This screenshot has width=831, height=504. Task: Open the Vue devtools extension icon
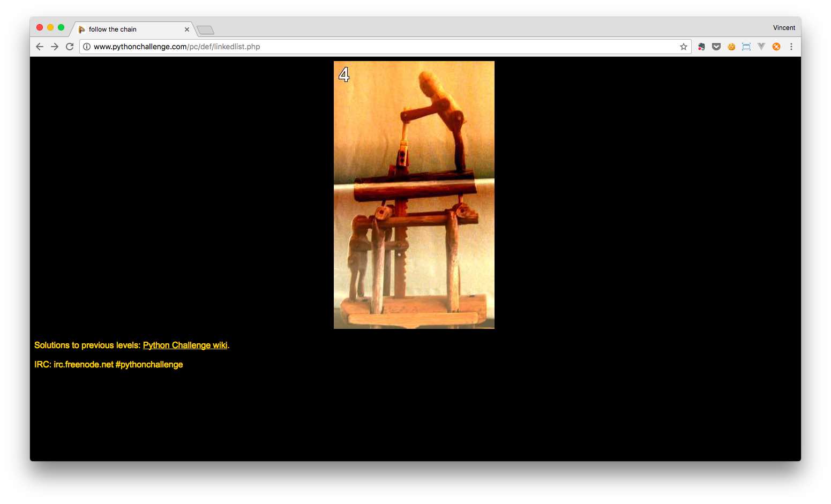click(761, 47)
